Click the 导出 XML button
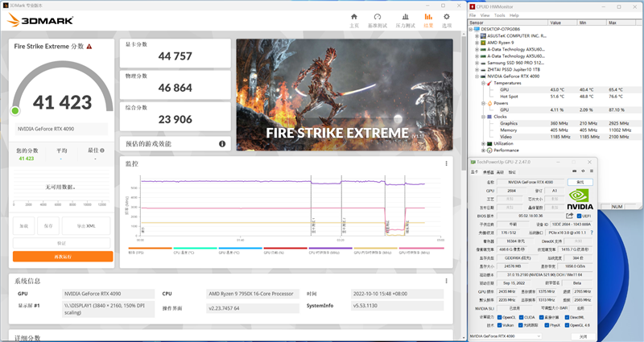 86,226
